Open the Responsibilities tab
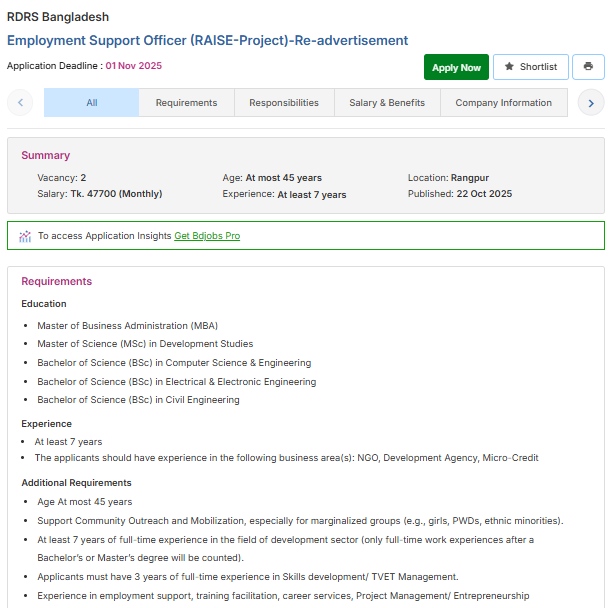Image resolution: width=615 pixels, height=608 pixels. (284, 103)
